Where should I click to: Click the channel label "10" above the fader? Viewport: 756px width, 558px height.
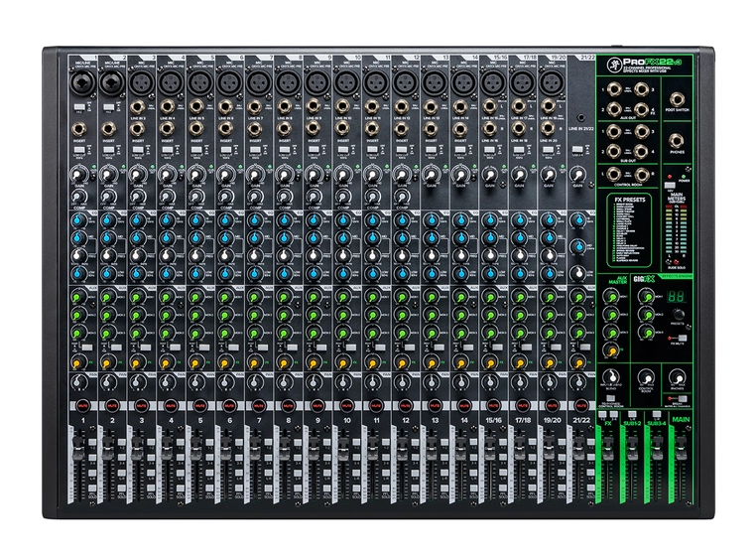click(x=346, y=420)
